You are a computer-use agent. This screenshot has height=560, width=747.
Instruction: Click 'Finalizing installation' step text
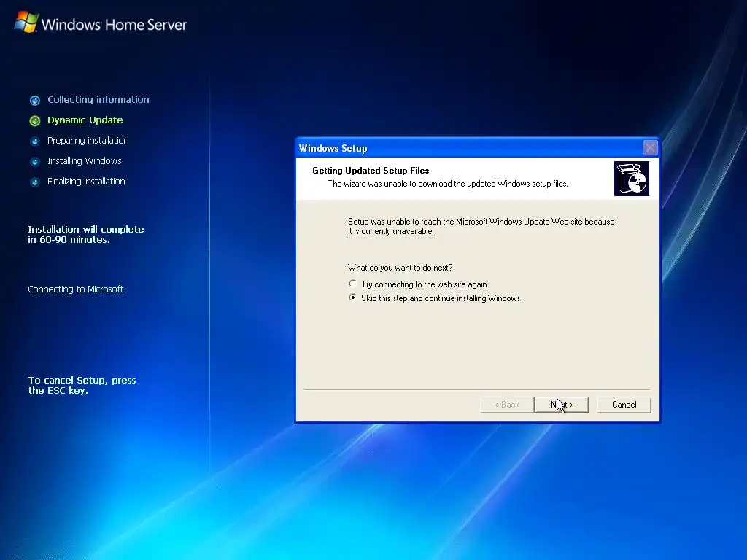click(86, 182)
